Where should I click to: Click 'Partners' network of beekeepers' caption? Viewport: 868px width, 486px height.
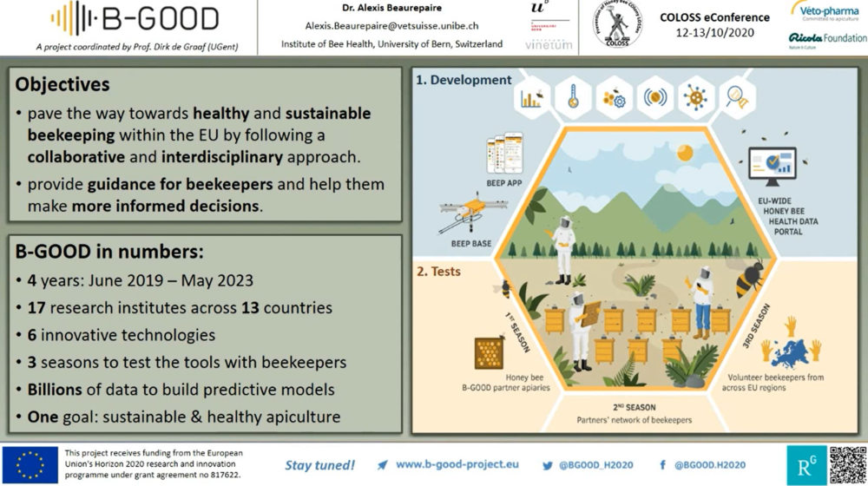tap(635, 419)
